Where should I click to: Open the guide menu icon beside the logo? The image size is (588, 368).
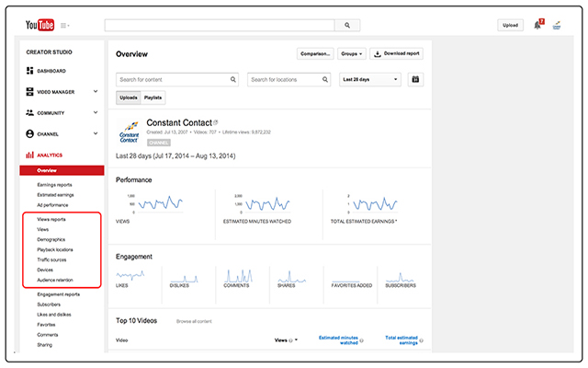pos(66,26)
